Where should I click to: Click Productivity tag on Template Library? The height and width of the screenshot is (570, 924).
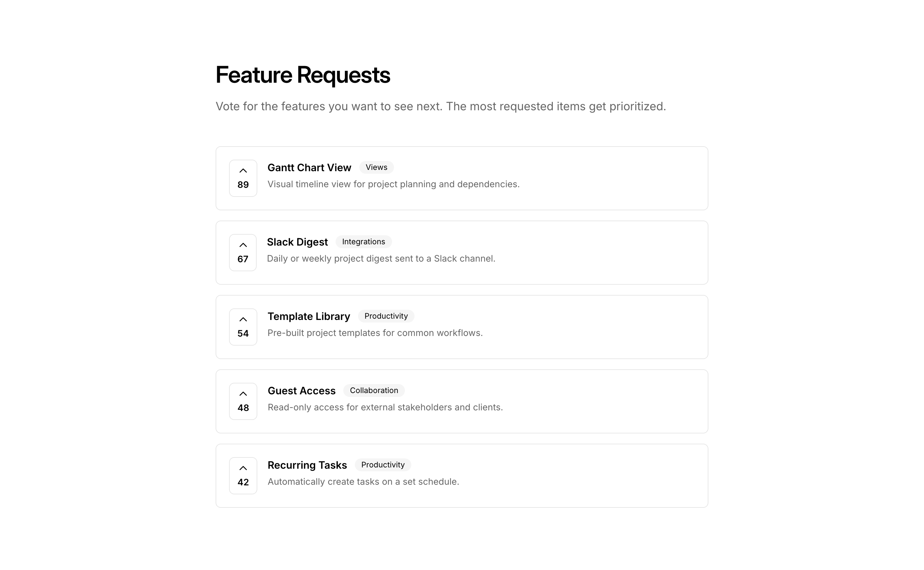[386, 316]
